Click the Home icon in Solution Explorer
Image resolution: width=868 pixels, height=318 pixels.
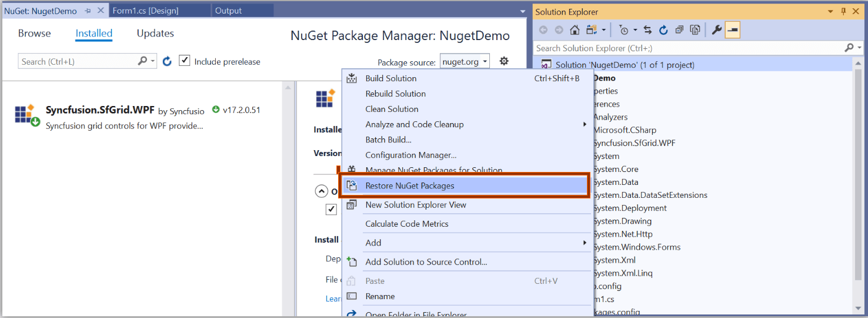[x=575, y=30]
